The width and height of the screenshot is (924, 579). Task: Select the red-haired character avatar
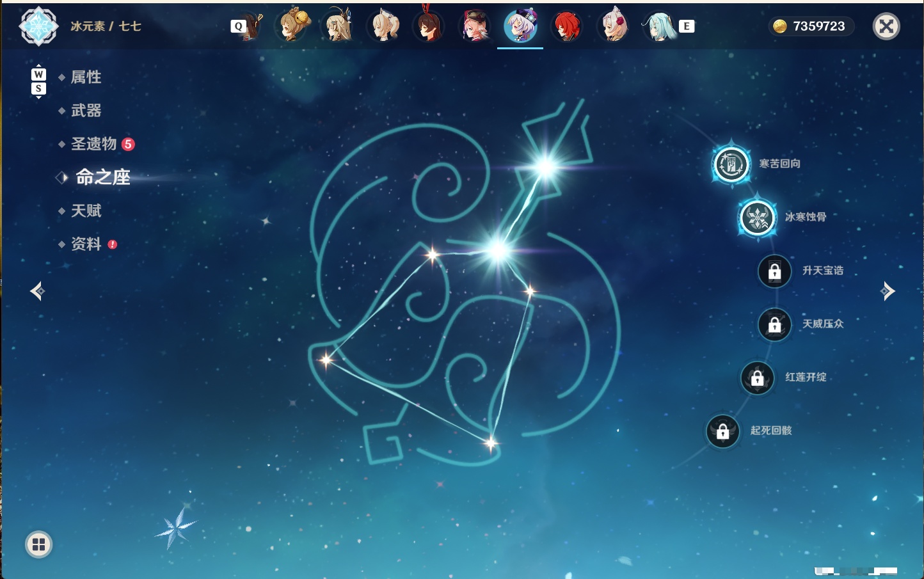(x=567, y=26)
